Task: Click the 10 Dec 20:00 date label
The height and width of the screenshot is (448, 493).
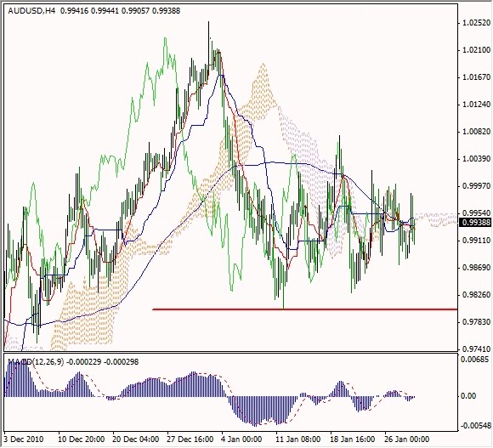Action: pos(82,439)
